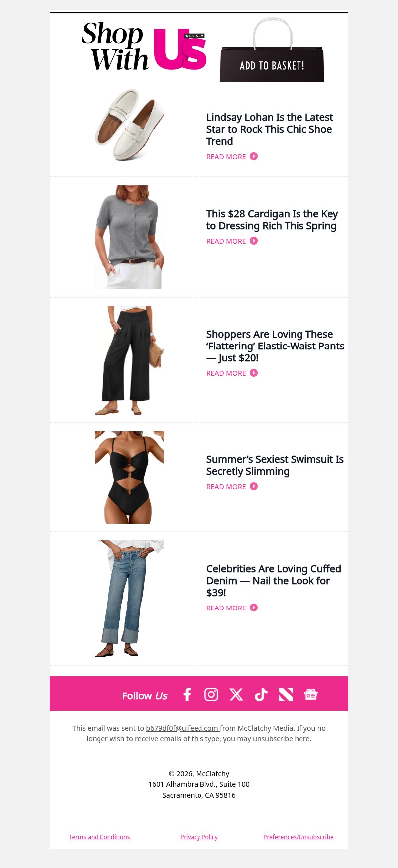Open the Instagram icon in footer
Screen dimensions: 398x868
(x=211, y=694)
